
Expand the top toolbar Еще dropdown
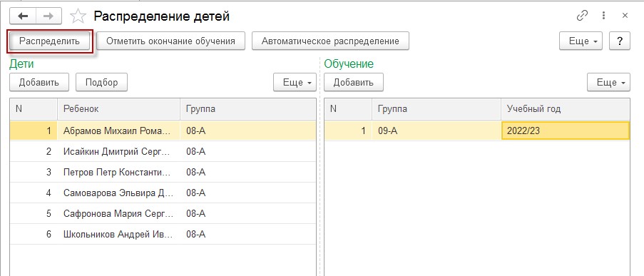(x=581, y=41)
